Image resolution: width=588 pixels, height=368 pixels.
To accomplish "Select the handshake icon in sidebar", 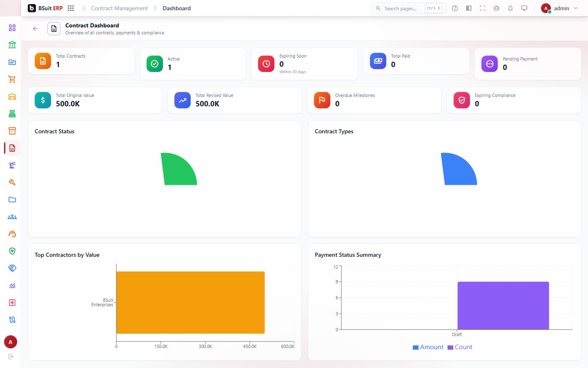I will coord(12,268).
